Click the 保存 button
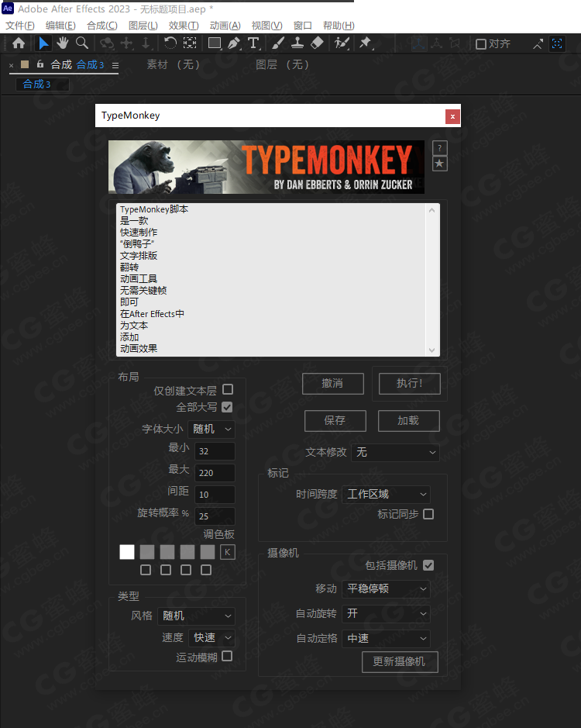 pos(335,421)
